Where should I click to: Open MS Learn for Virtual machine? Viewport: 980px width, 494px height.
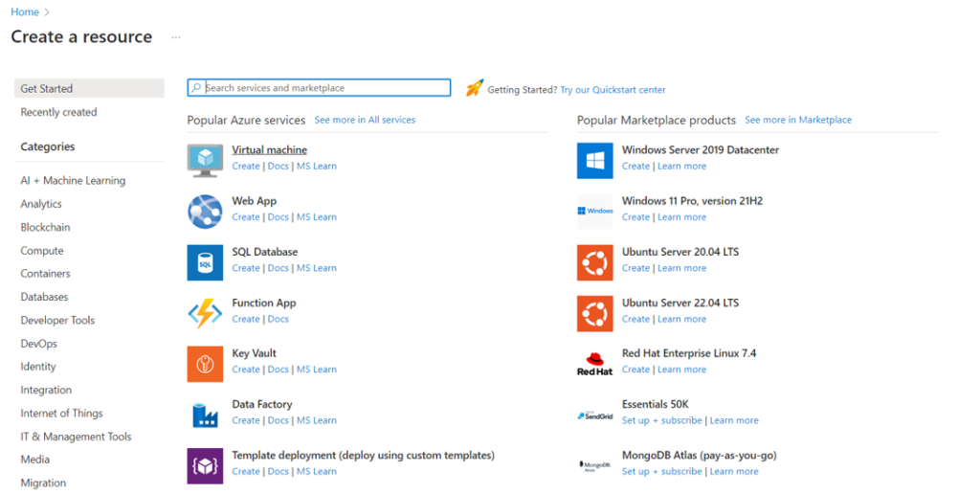pyautogui.click(x=316, y=166)
